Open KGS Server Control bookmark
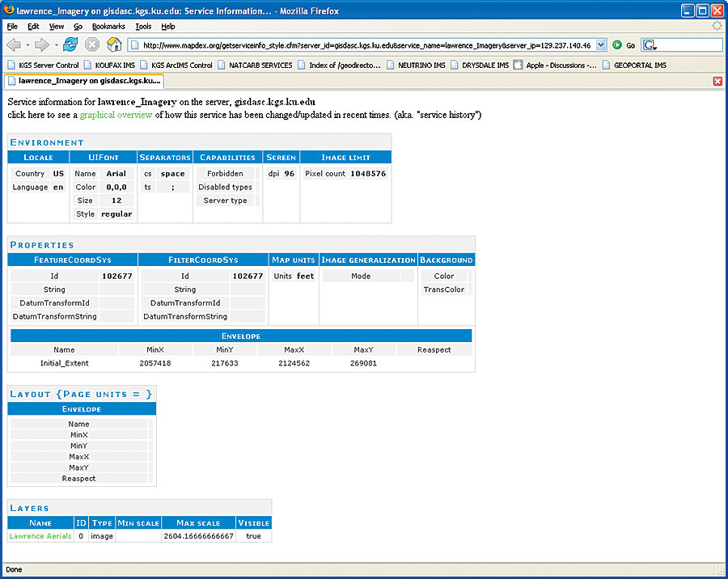 pos(43,66)
